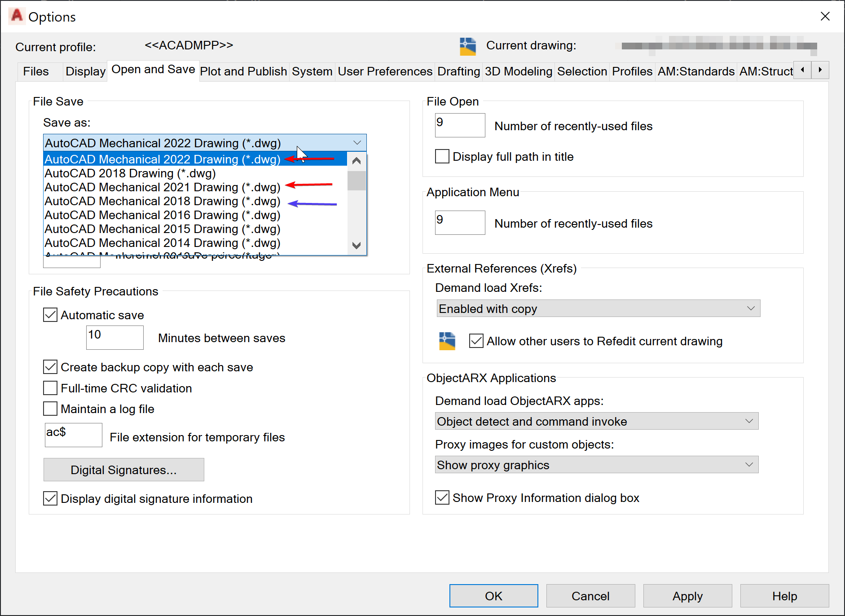The height and width of the screenshot is (616, 845).
Task: Switch to the AM:Struct tab
Action: coord(766,71)
